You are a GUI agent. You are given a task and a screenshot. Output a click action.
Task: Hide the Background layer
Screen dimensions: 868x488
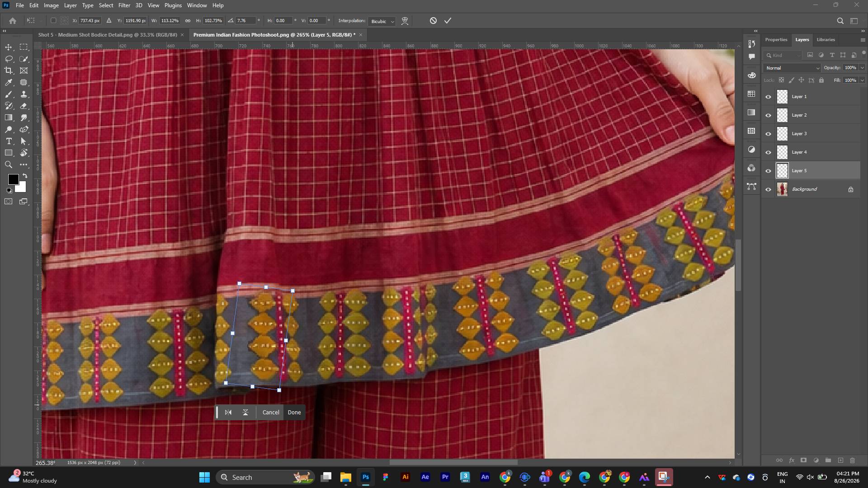tap(768, 189)
